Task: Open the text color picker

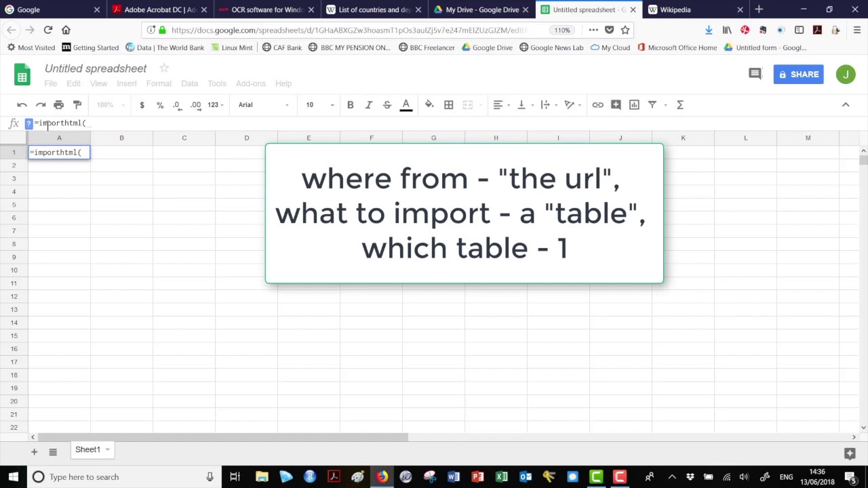Action: (x=406, y=104)
